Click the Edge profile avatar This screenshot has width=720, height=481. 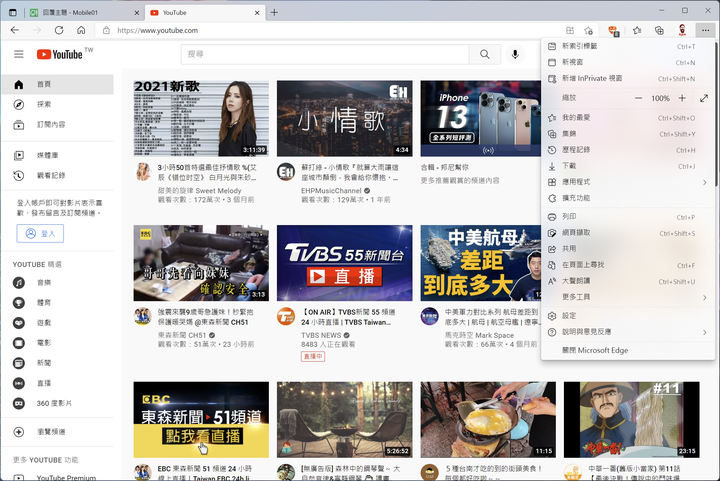[x=682, y=30]
